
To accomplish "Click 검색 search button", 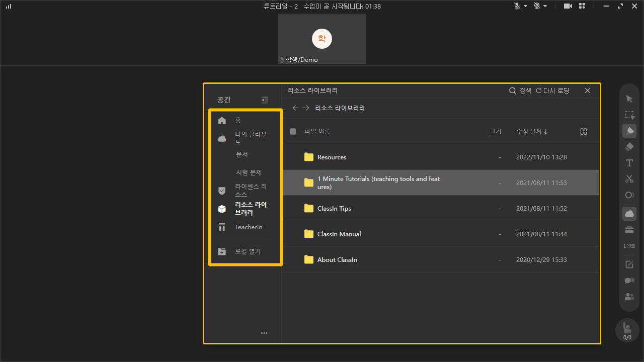I will click(520, 90).
